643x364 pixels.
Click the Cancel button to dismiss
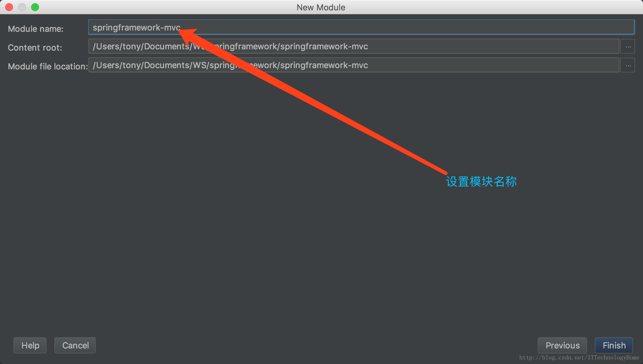tap(75, 346)
